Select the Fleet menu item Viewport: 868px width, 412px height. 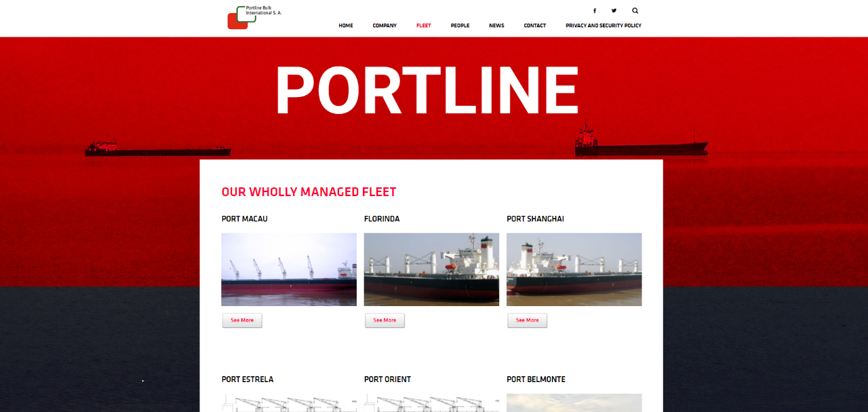click(424, 26)
